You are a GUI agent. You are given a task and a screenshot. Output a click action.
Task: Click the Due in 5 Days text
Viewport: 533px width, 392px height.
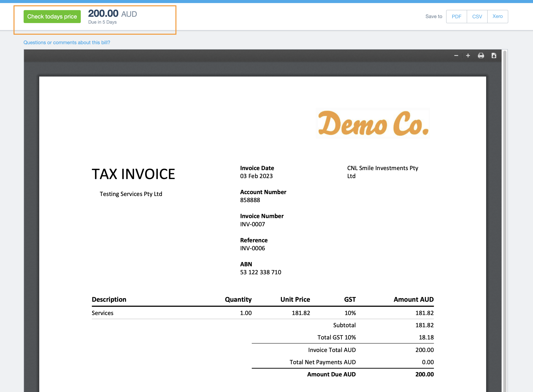coord(102,22)
